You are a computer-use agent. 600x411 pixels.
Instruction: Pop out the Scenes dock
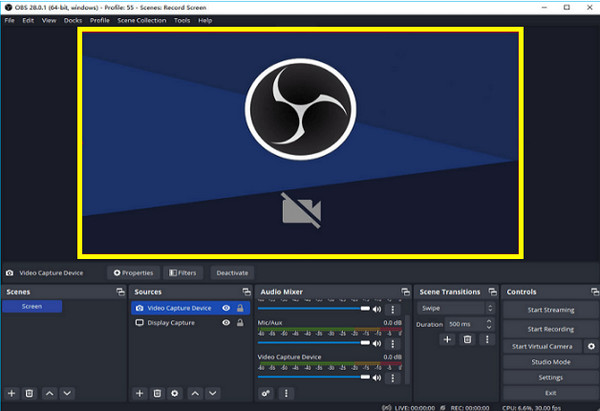tap(121, 292)
